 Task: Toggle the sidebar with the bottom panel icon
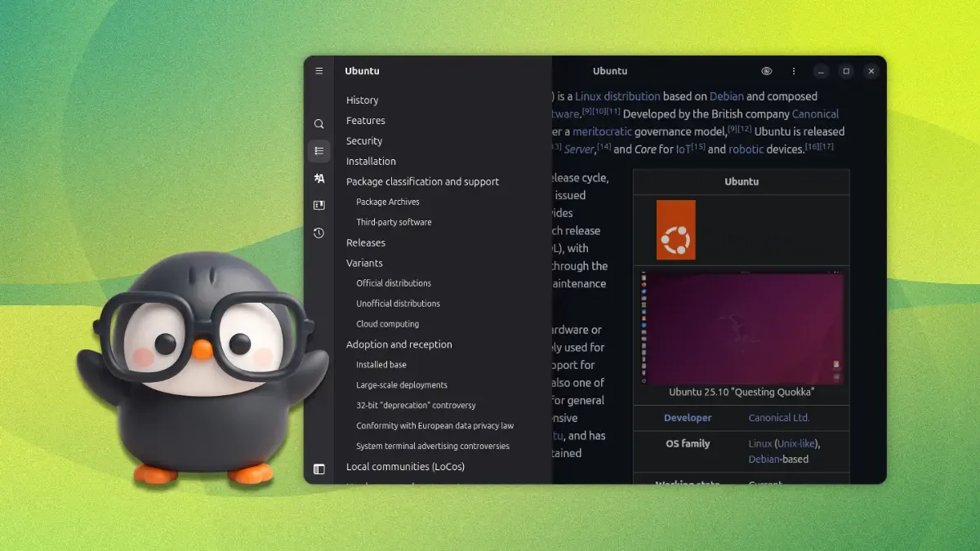coord(318,468)
